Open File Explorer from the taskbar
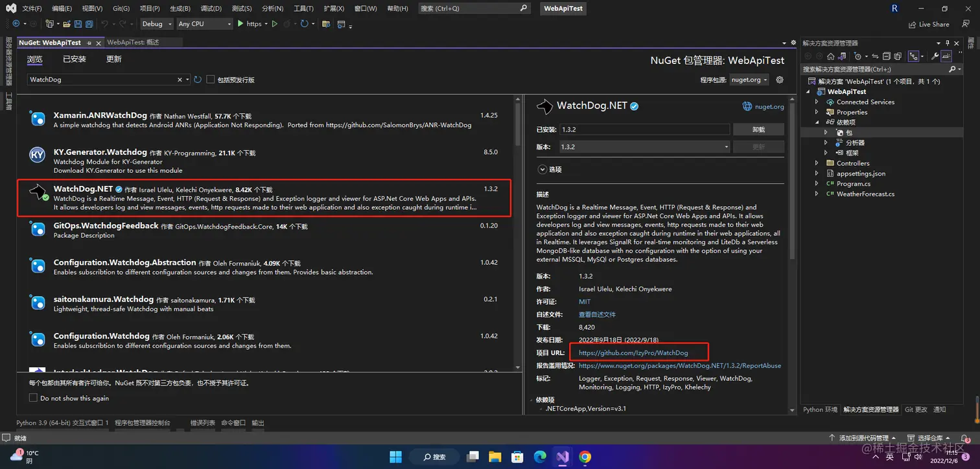 (495, 457)
